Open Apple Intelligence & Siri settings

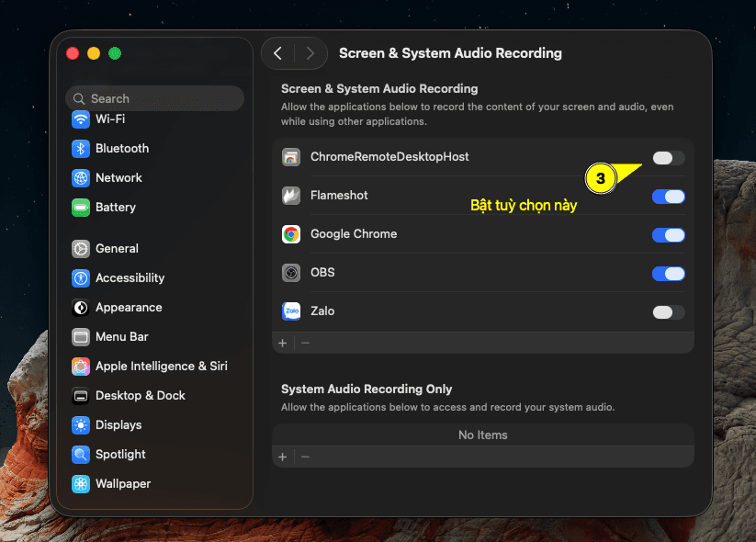(x=81, y=366)
